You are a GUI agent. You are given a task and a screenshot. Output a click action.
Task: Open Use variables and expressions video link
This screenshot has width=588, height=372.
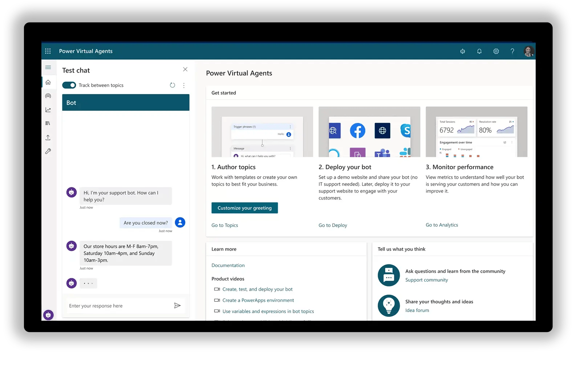268,311
